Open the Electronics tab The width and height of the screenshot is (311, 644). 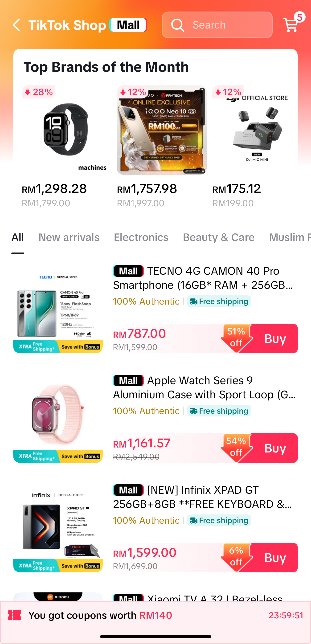click(x=141, y=237)
